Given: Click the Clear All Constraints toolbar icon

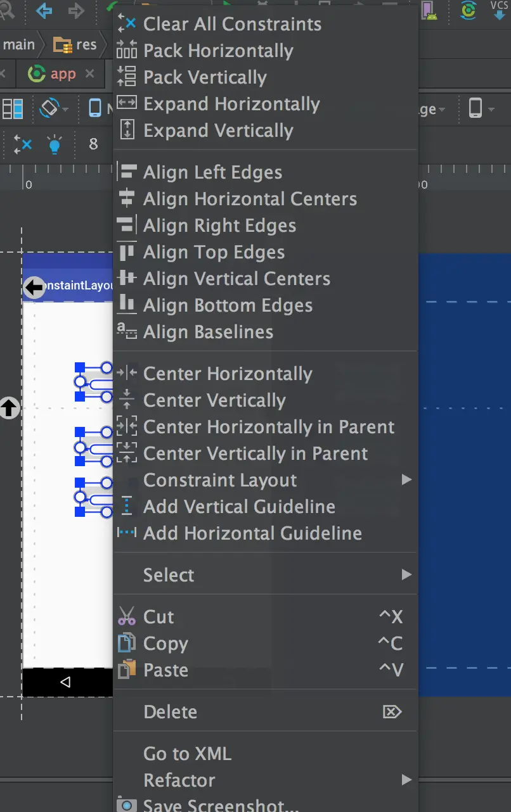Looking at the screenshot, I should point(22,145).
